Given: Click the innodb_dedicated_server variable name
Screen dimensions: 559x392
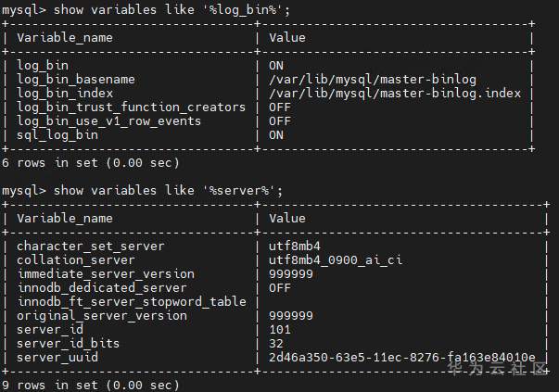Looking at the screenshot, I should click(x=102, y=288).
